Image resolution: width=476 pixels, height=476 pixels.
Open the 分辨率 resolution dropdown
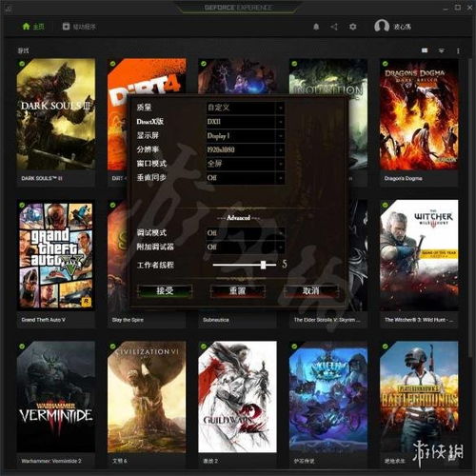246,149
